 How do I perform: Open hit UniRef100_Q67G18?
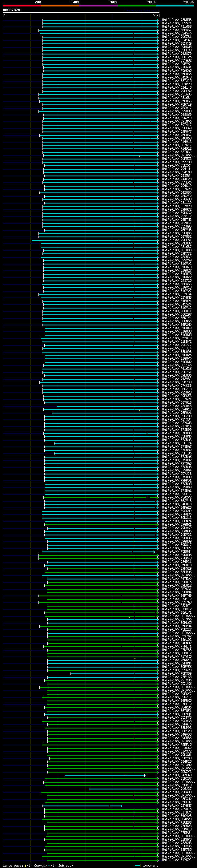177,403
